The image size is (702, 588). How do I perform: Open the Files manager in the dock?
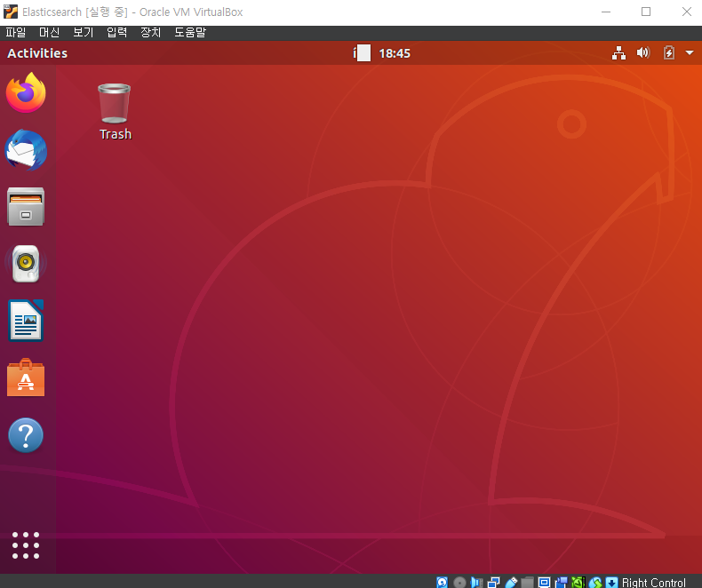(x=26, y=206)
